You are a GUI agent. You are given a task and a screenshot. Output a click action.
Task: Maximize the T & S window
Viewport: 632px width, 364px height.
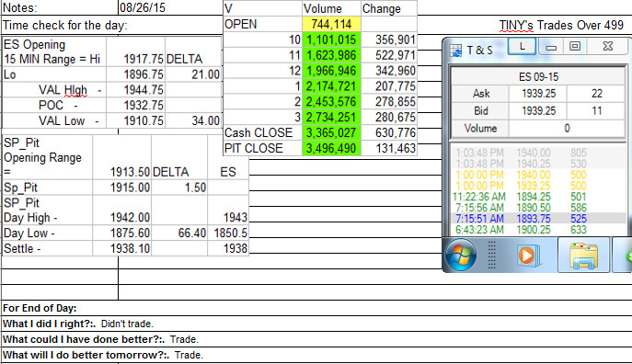[x=575, y=46]
